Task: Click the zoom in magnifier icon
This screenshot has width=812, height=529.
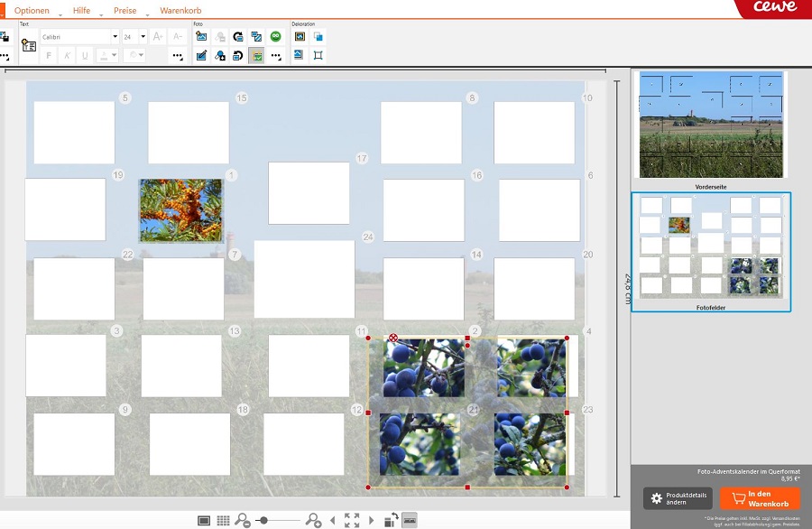Action: point(313,521)
